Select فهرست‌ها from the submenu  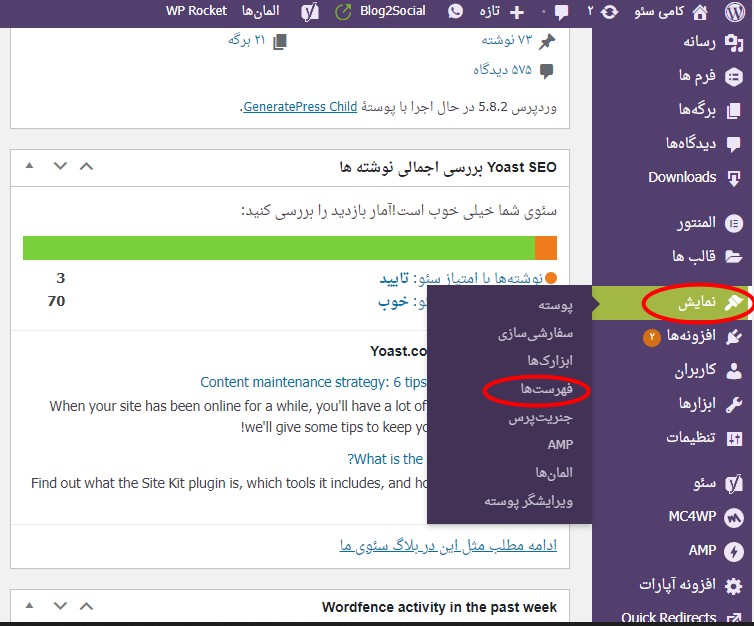point(547,388)
